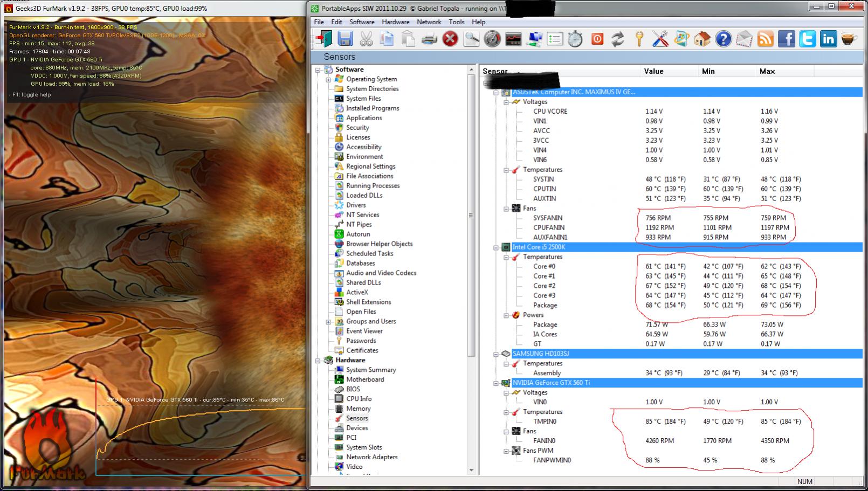868x491 pixels.
Task: Open the black monitoring graph icon
Action: click(513, 39)
